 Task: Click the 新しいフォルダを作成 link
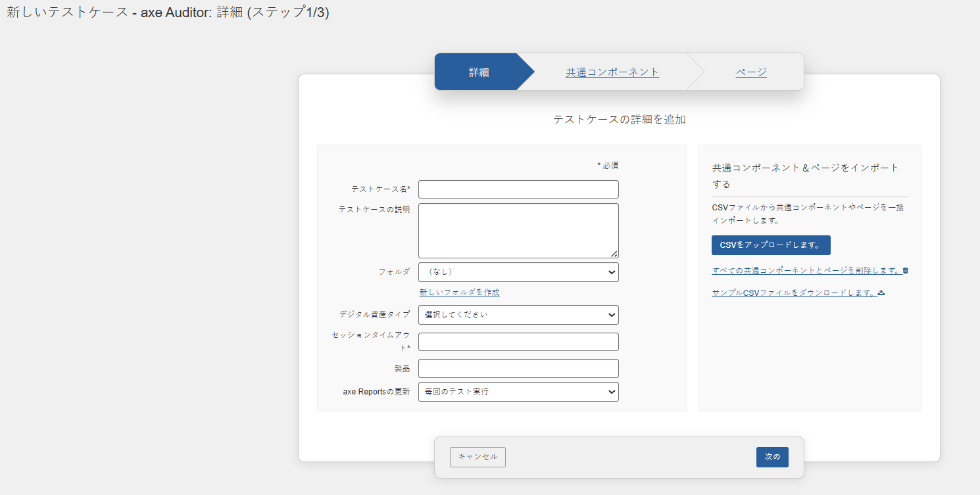pos(459,293)
